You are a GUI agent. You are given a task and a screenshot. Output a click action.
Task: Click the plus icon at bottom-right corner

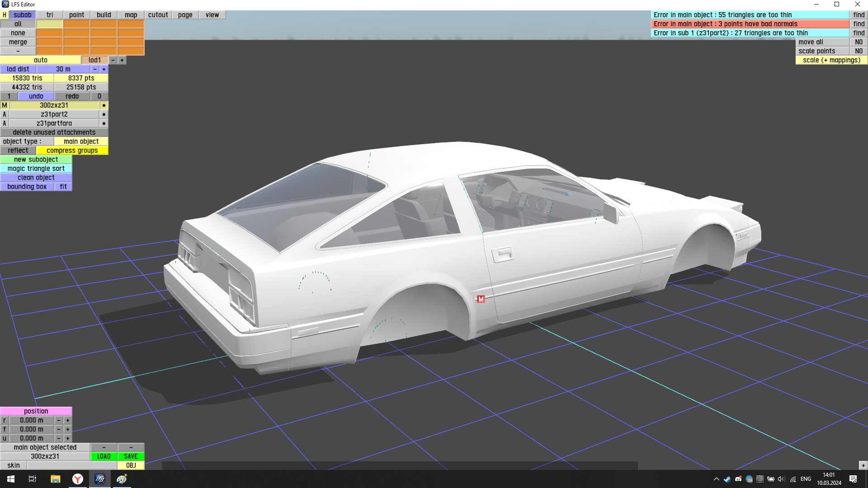click(x=863, y=465)
